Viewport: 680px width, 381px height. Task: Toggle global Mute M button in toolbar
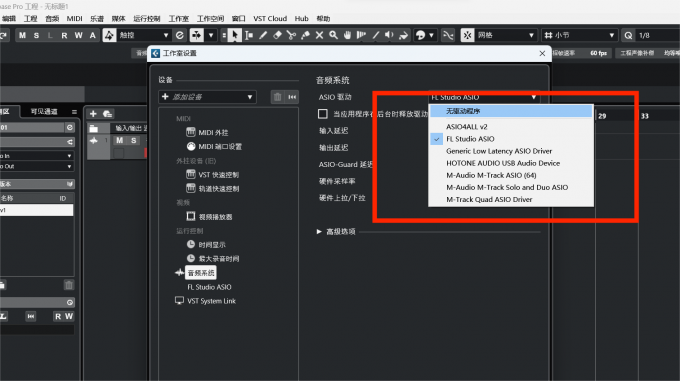23,35
